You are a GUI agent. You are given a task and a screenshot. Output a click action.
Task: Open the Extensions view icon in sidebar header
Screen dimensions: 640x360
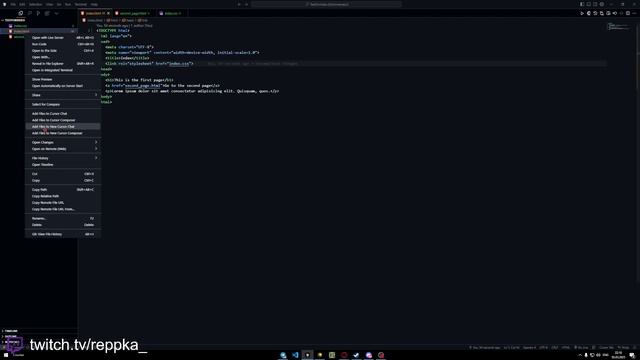[x=47, y=13]
